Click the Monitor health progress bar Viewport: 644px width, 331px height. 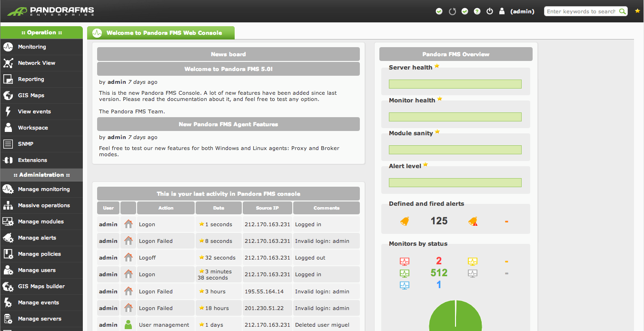455,117
